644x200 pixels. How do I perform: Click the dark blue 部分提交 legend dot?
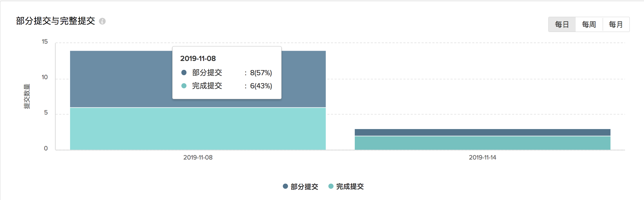pyautogui.click(x=285, y=186)
